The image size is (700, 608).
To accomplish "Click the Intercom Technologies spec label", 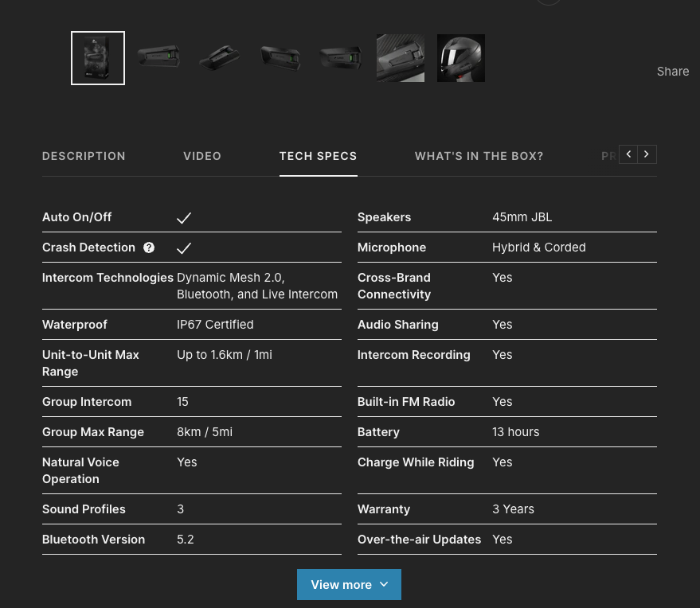I will 108,278.
